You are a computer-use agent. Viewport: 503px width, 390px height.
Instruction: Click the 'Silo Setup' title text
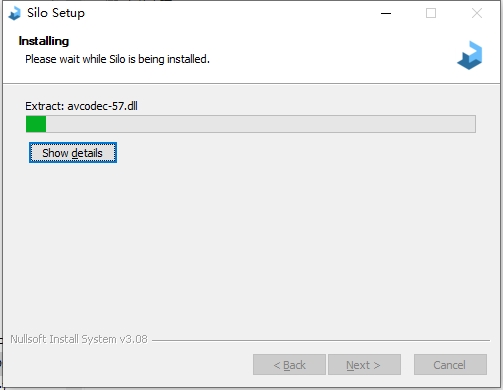pos(56,13)
